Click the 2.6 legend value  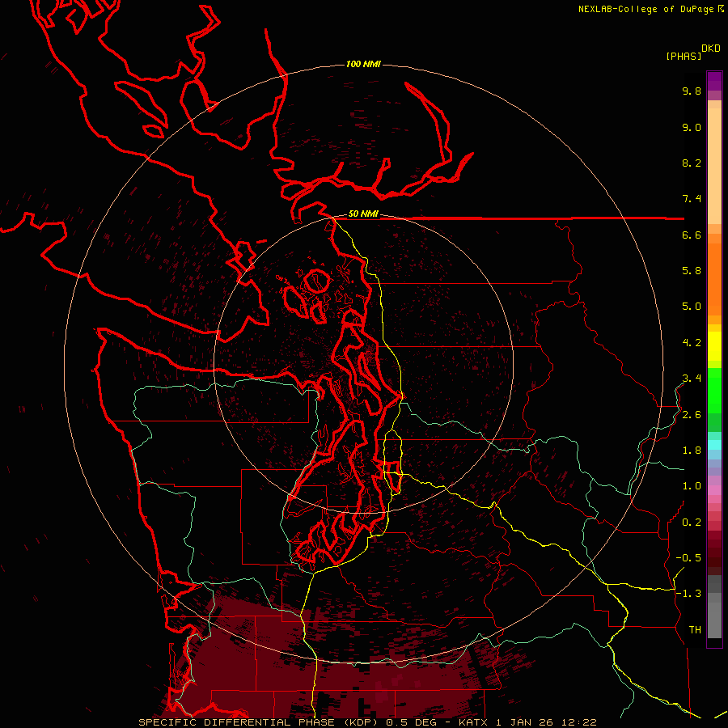[692, 415]
